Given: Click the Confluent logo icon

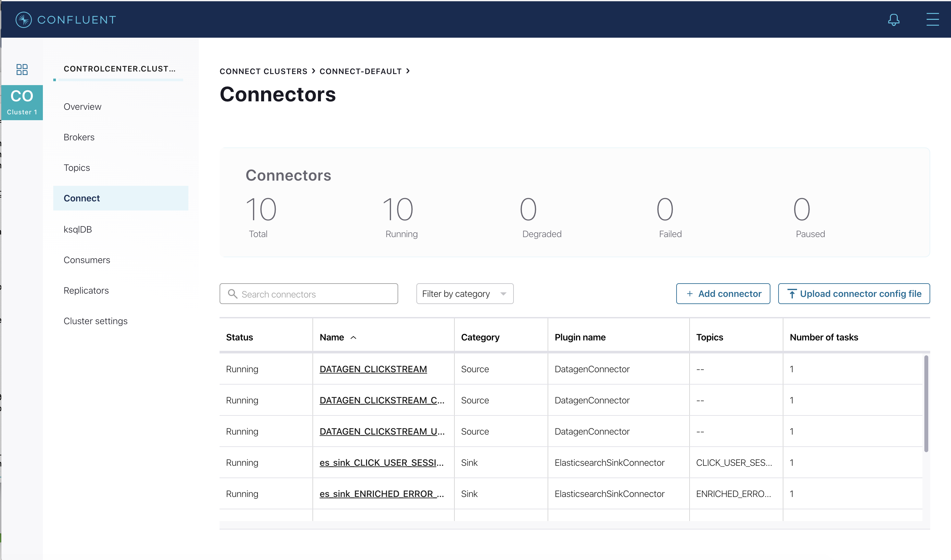Looking at the screenshot, I should coord(23,19).
